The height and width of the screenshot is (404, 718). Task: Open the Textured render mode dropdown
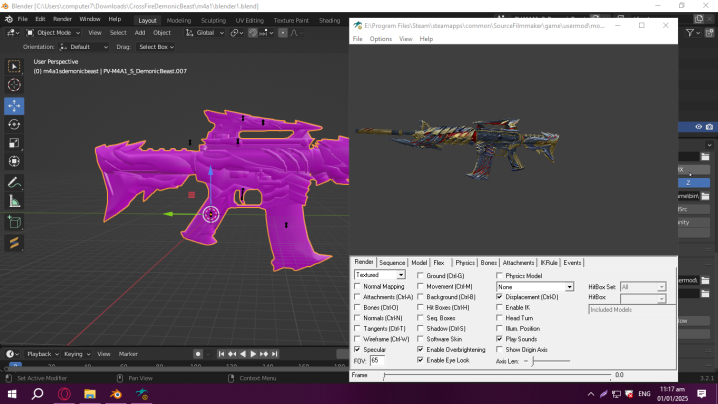[x=380, y=275]
